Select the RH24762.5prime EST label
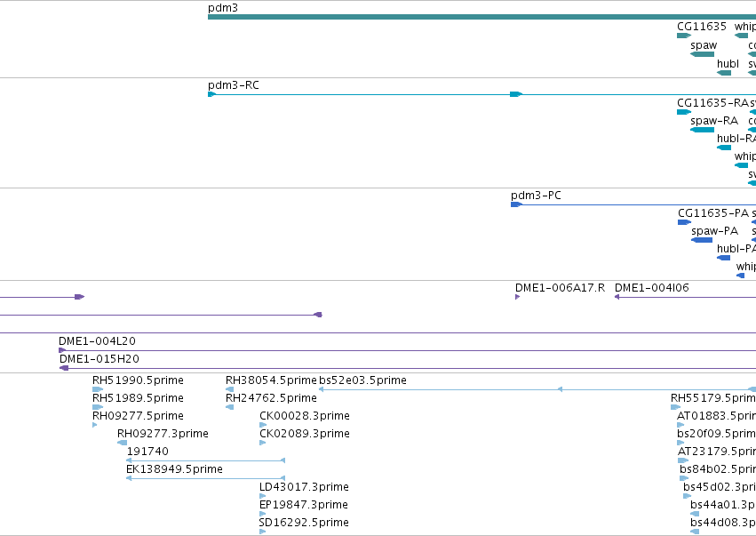The height and width of the screenshot is (536, 756). point(271,398)
